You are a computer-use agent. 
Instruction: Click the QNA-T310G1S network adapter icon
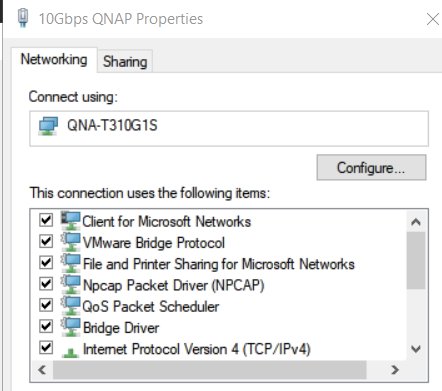click(x=48, y=126)
